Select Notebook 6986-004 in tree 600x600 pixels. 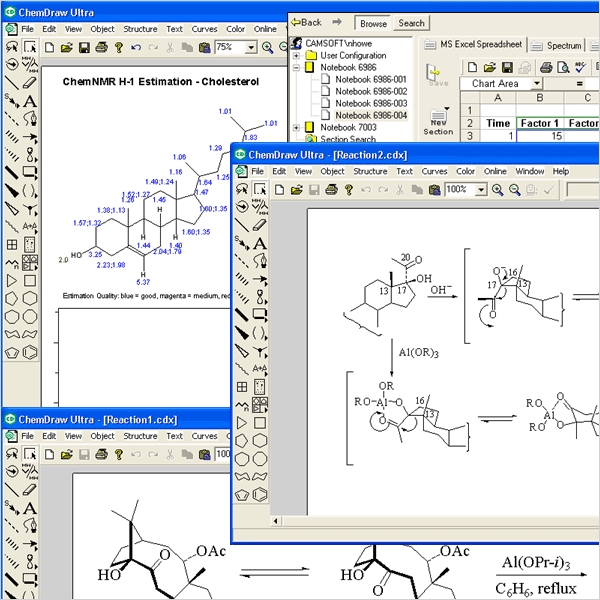371,116
